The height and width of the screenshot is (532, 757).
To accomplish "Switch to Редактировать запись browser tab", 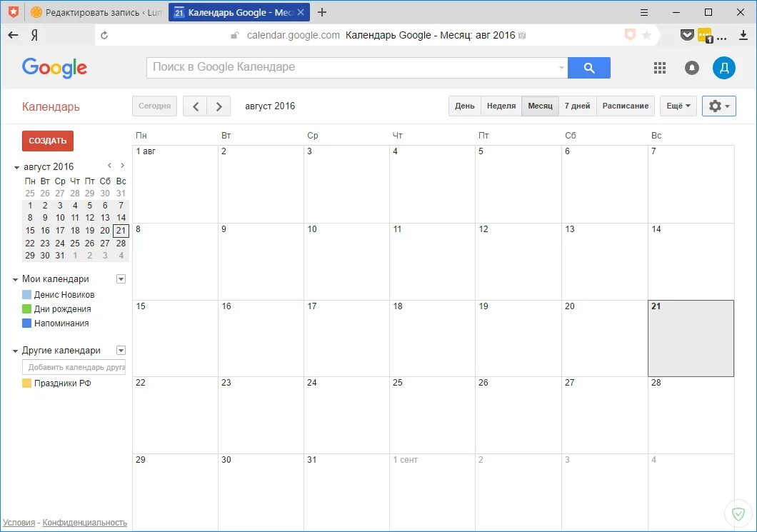I will click(x=96, y=13).
